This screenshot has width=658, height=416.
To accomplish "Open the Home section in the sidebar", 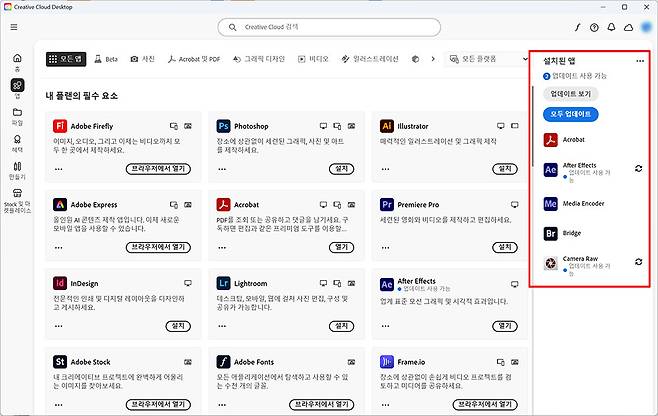I will point(17,61).
